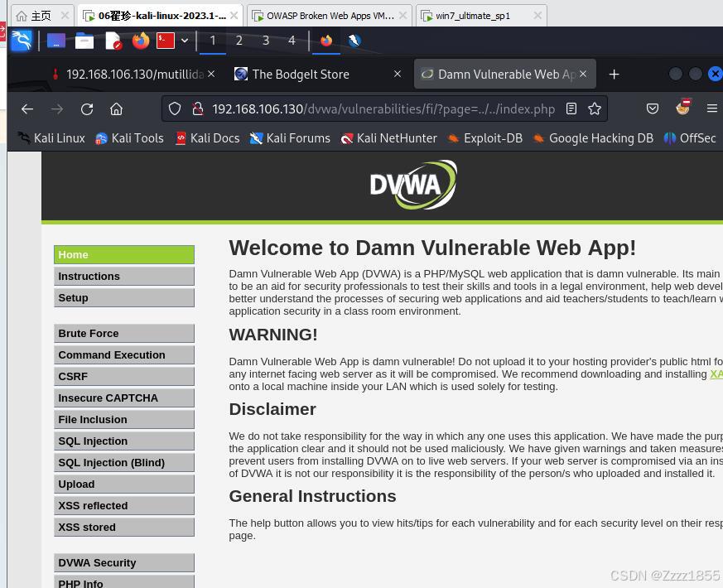This screenshot has height=588, width=723.
Task: Open the Firefox hamburger application menu
Action: coord(712,108)
